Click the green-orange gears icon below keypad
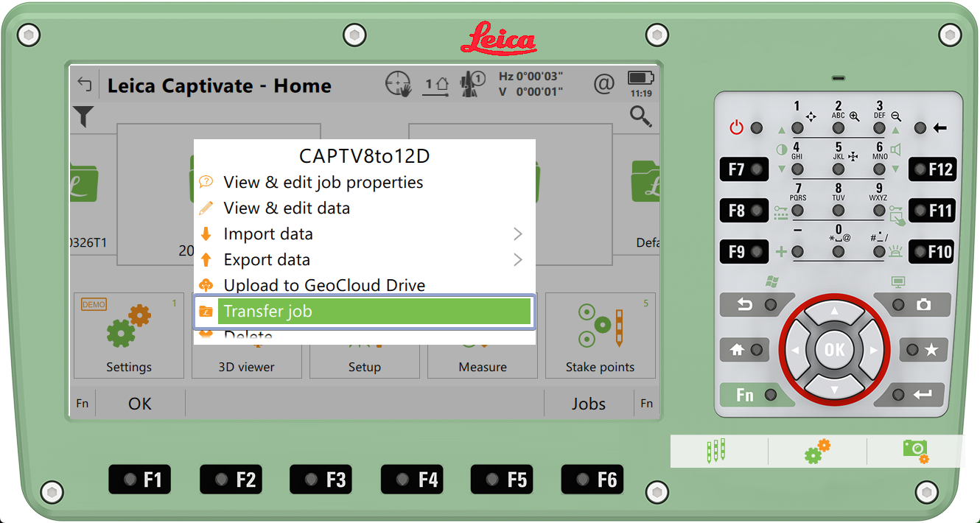This screenshot has height=523, width=980. [x=817, y=452]
